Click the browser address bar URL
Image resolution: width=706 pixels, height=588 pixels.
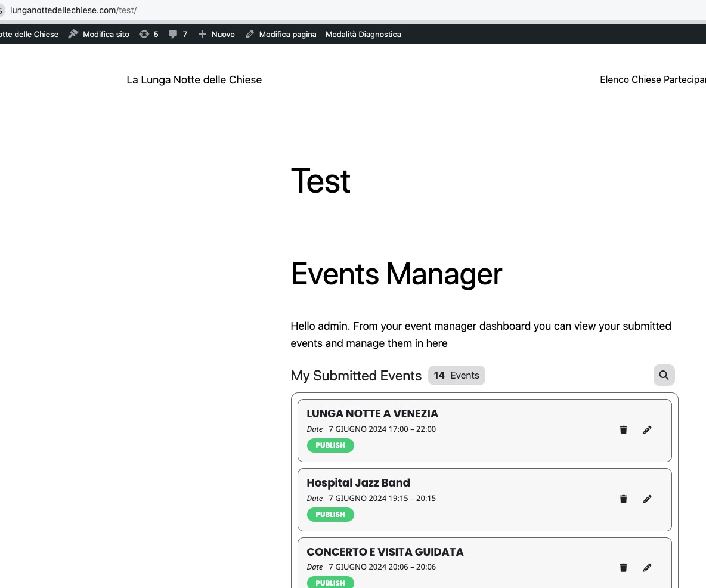(x=73, y=11)
